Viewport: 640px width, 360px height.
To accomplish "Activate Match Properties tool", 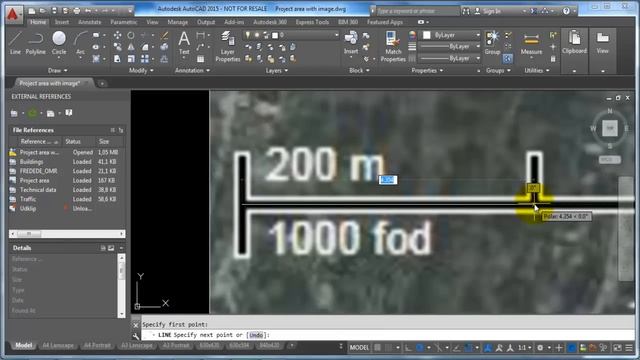I will 393,47.
